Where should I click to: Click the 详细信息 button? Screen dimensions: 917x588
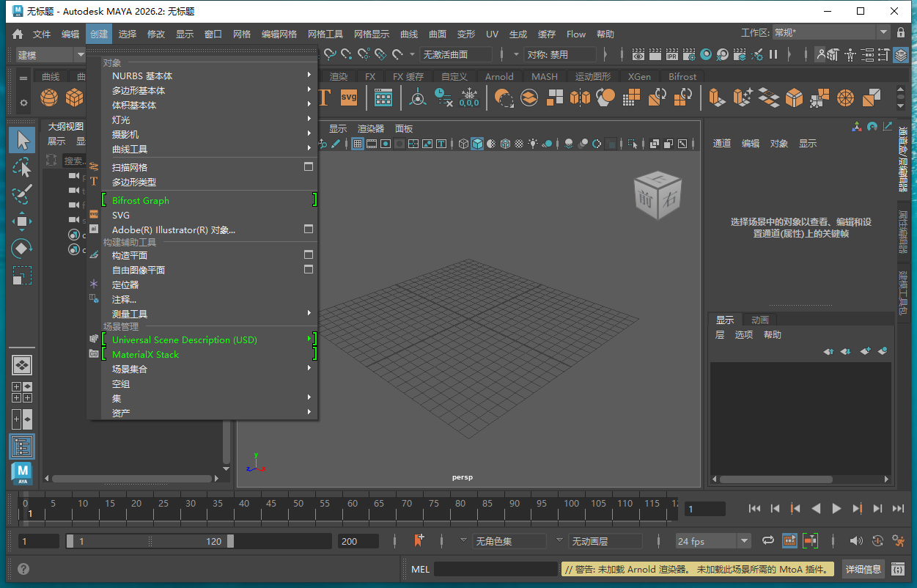click(x=863, y=569)
